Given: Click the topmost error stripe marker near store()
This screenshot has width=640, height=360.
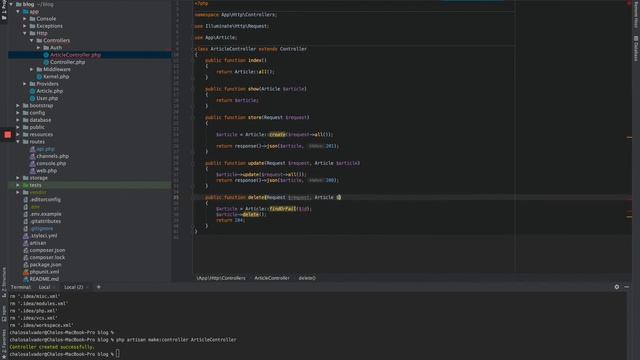Looking at the screenshot, I should point(629,137).
